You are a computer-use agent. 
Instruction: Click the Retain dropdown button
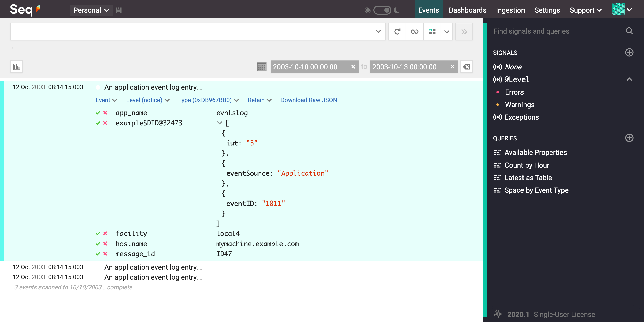(x=260, y=100)
